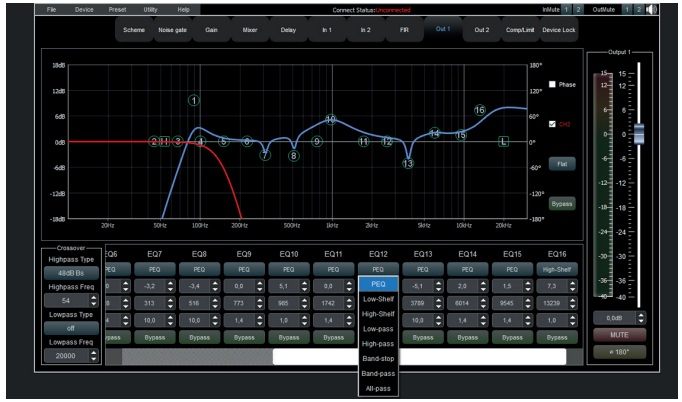This screenshot has height=402, width=682.
Task: Switch to the Comp/Limit tab
Action: [x=520, y=30]
